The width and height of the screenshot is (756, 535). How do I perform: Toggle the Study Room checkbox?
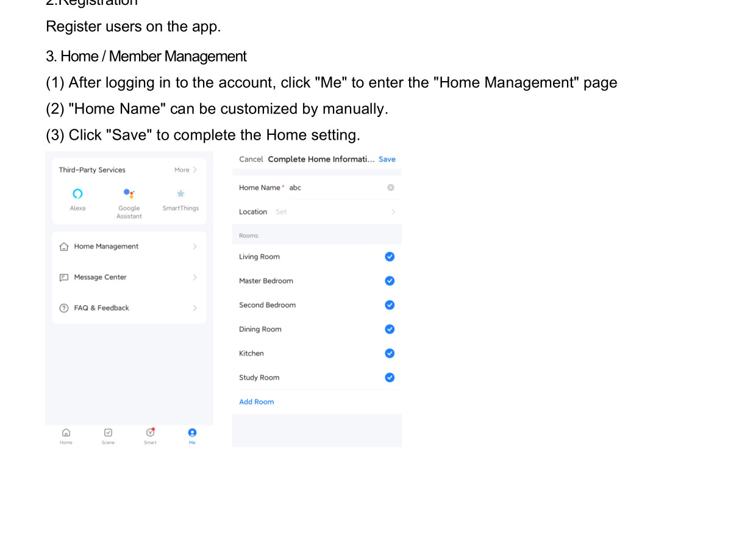390,378
